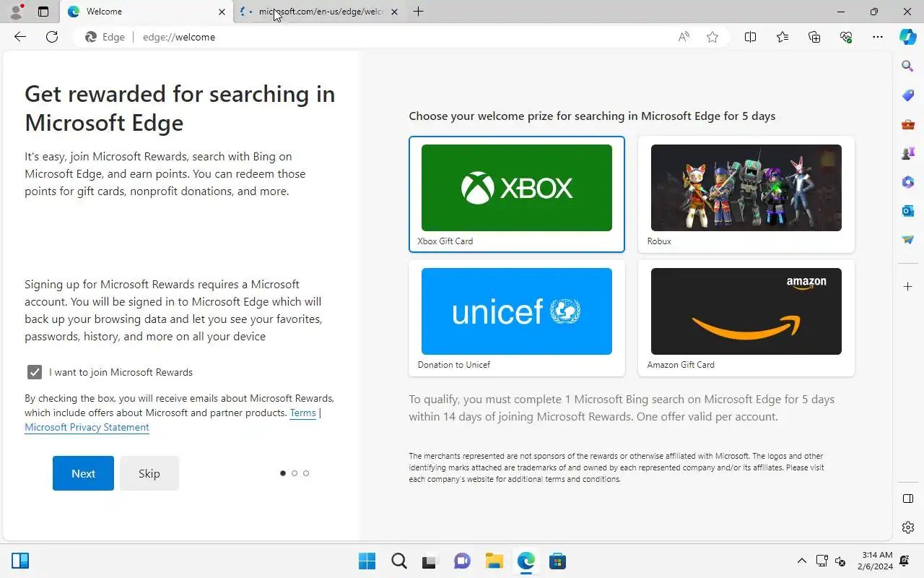Open Chat icon on taskbar
The width and height of the screenshot is (924, 578).
click(462, 561)
